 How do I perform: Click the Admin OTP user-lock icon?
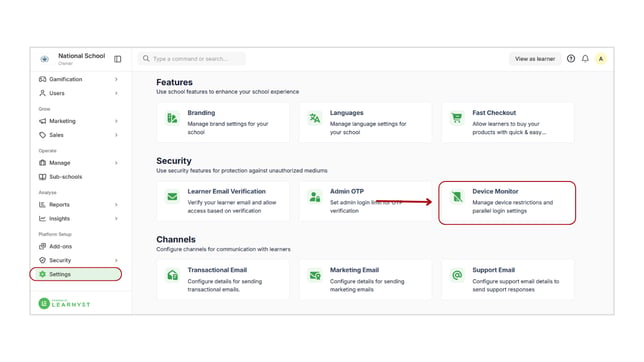point(315,197)
